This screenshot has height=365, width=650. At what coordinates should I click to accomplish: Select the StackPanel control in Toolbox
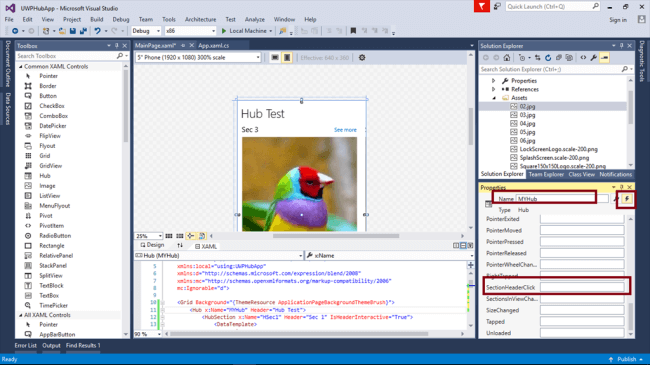53,265
